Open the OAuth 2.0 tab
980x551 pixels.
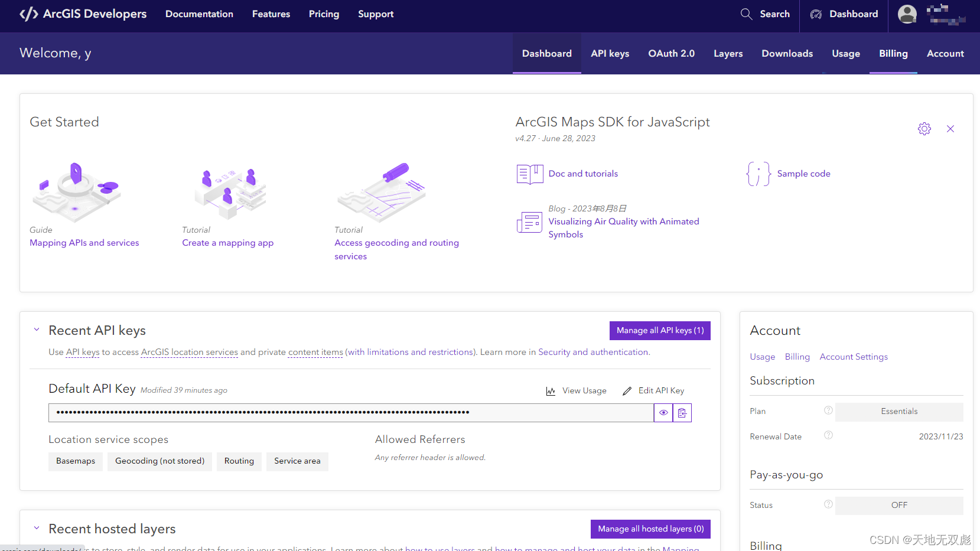point(671,53)
